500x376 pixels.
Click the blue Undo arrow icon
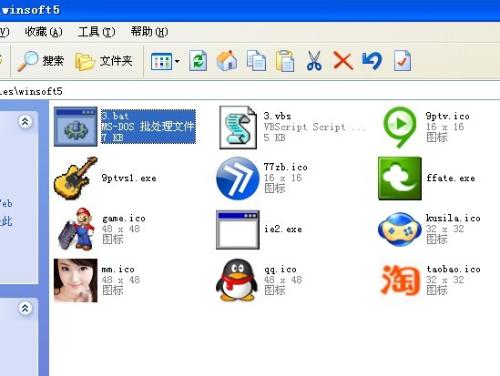(x=372, y=61)
